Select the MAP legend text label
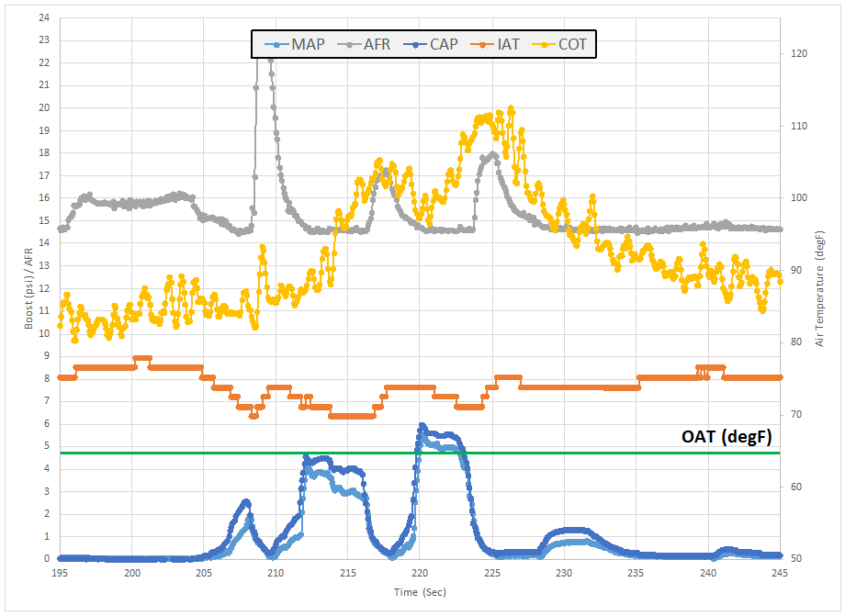The width and height of the screenshot is (845, 616). click(x=307, y=44)
